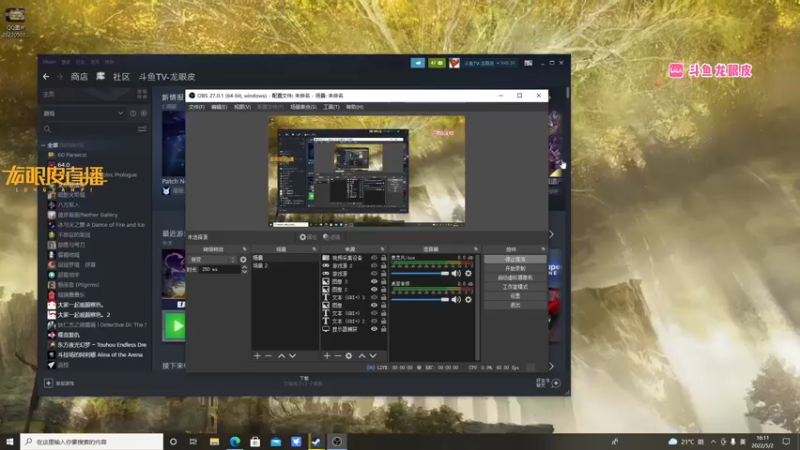Hide the 显示器捕获 source
The width and height of the screenshot is (800, 450).
click(x=374, y=329)
